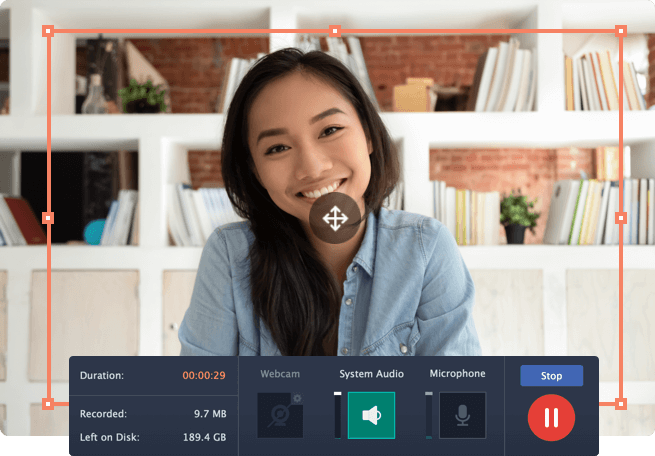Click the bottom-right capture frame handle
This screenshot has height=456, width=655.
click(x=621, y=404)
